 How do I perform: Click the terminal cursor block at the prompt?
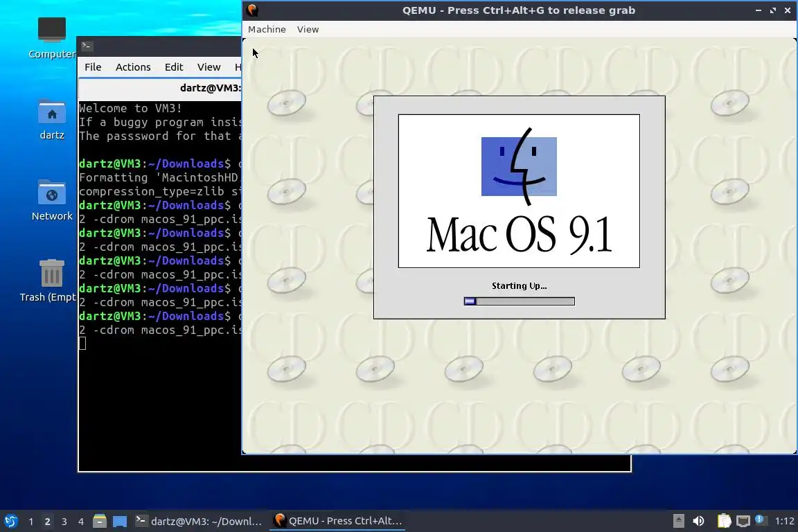82,344
